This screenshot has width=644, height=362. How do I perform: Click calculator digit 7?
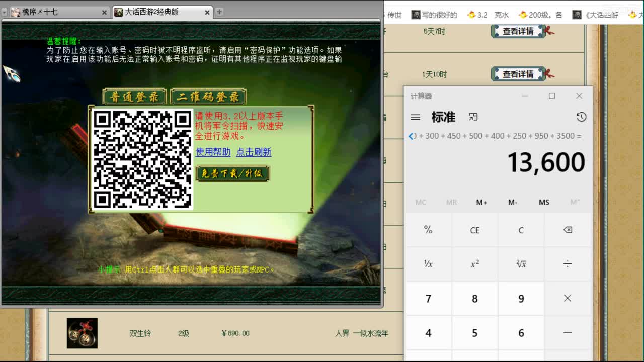pyautogui.click(x=428, y=298)
